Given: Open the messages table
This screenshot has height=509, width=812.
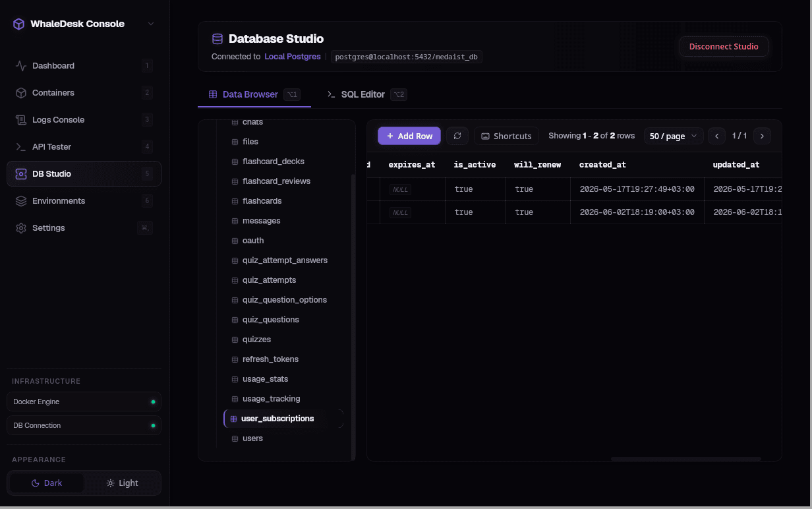Looking at the screenshot, I should pos(284,221).
